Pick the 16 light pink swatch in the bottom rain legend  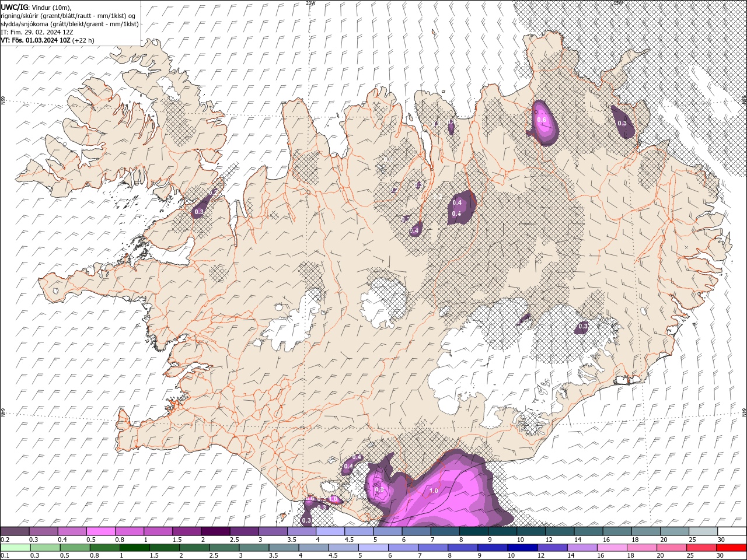point(612,548)
